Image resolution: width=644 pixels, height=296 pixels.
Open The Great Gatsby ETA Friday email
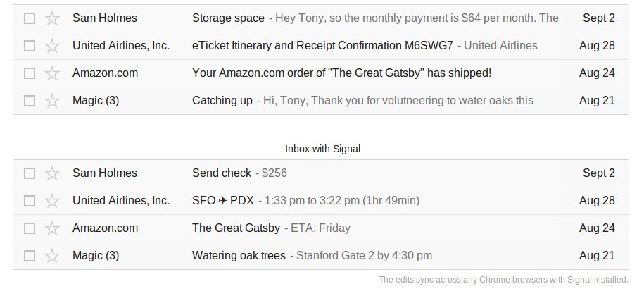235,228
